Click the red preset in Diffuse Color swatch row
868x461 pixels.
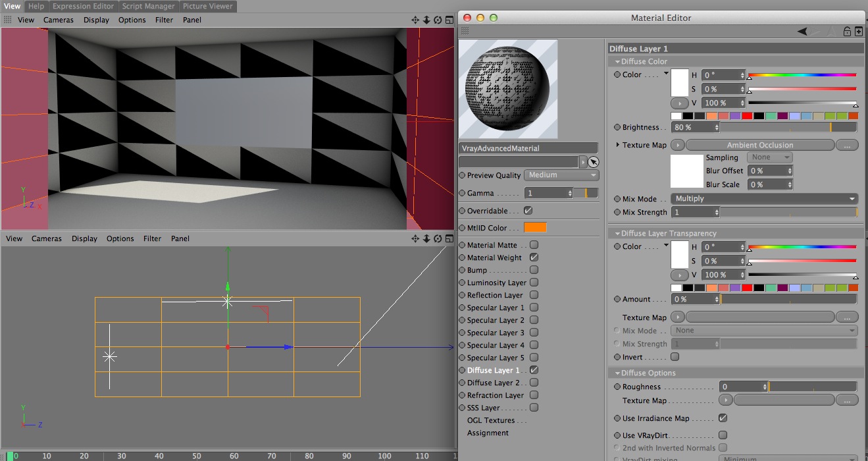coord(747,116)
